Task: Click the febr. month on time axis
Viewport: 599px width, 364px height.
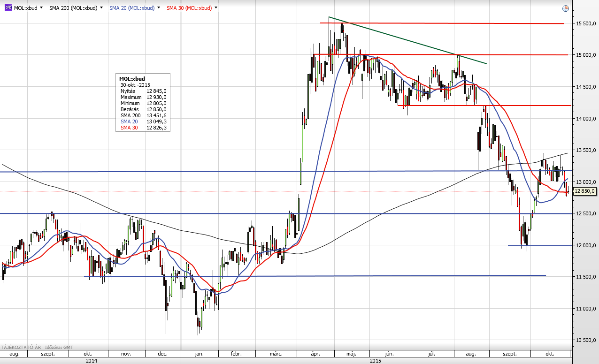Action: click(x=236, y=354)
